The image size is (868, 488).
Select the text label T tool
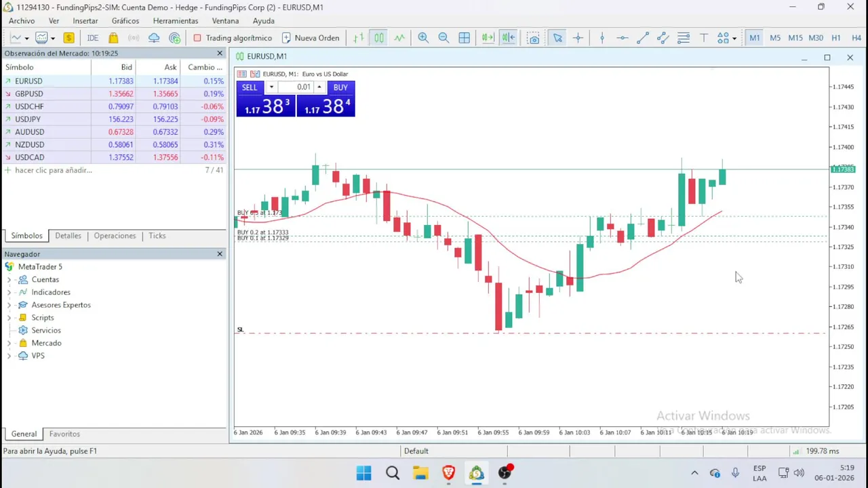coord(704,38)
